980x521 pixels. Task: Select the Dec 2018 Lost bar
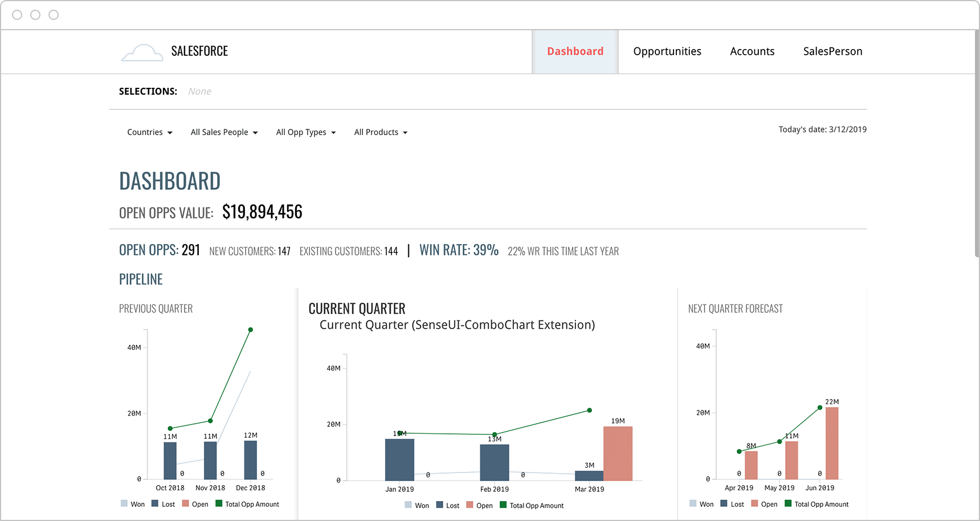point(251,460)
